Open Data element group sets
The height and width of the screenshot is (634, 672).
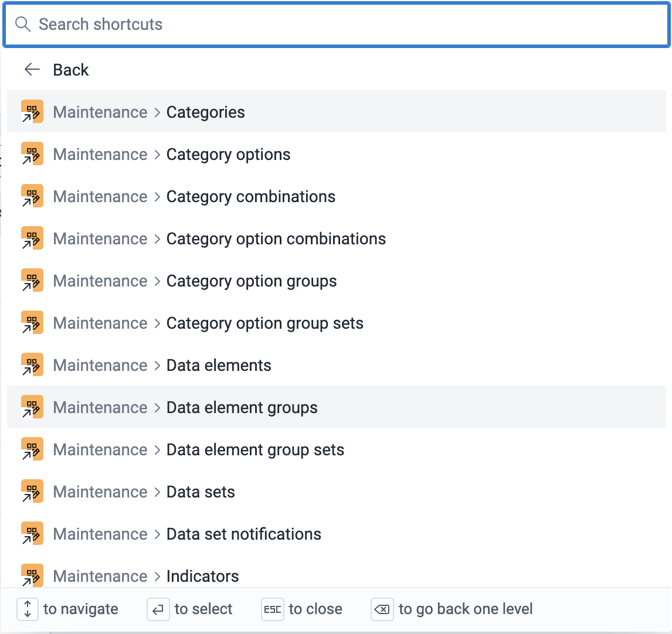[255, 449]
